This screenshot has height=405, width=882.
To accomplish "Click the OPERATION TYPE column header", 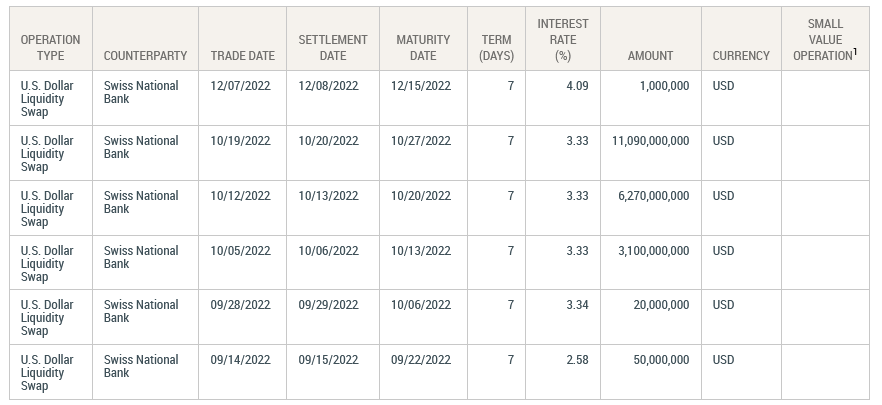I will pyautogui.click(x=51, y=39).
